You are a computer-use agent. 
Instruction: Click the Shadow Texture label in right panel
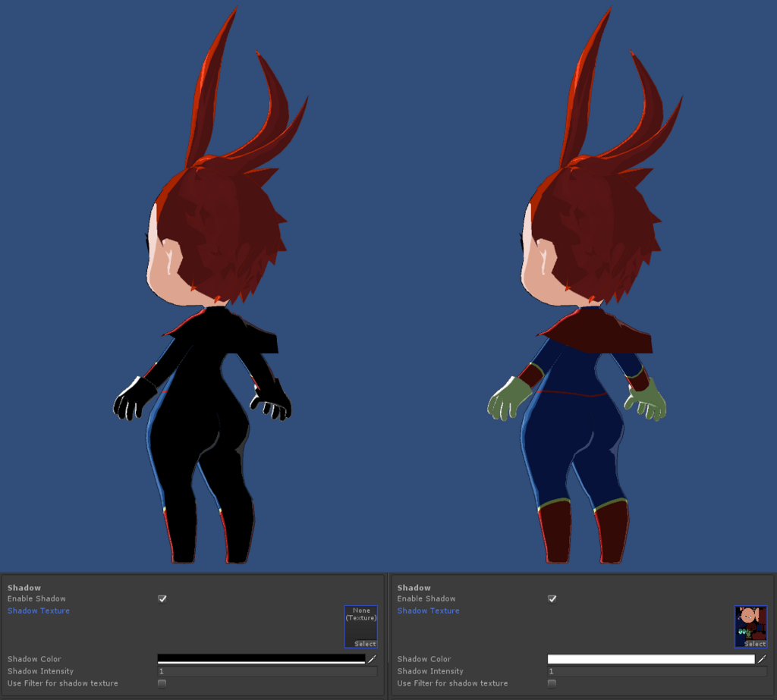(429, 611)
